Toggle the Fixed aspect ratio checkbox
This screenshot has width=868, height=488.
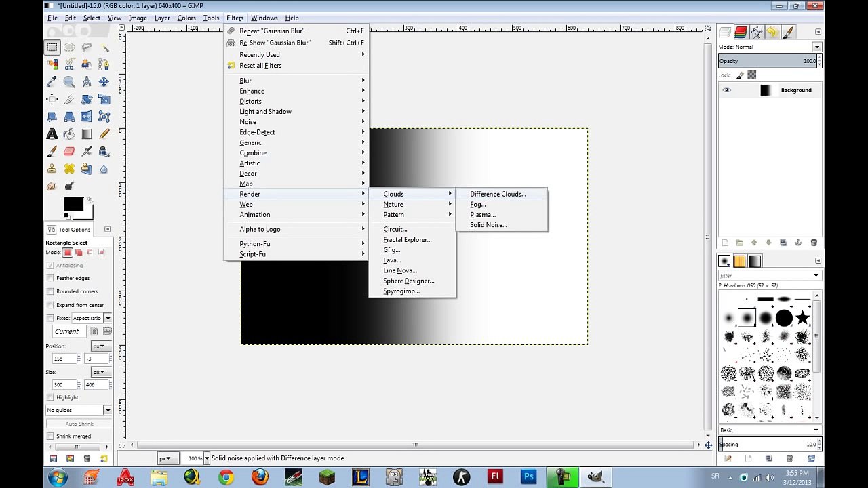50,318
